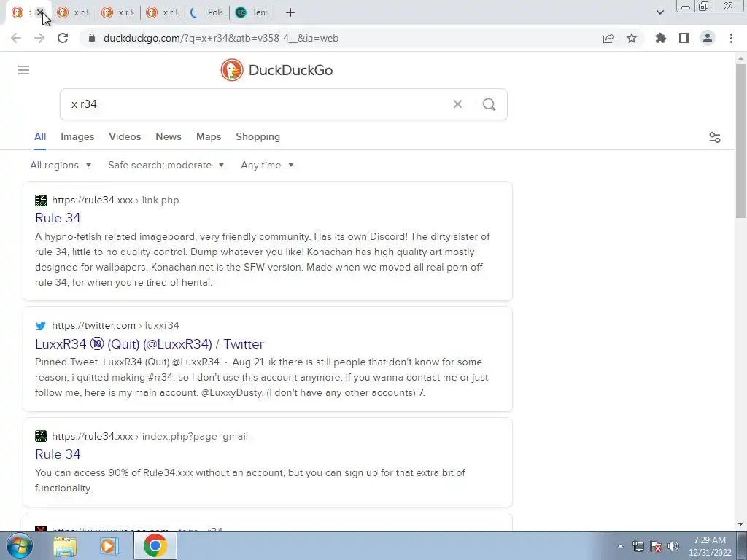
Task: Select the All search tab
Action: [40, 136]
